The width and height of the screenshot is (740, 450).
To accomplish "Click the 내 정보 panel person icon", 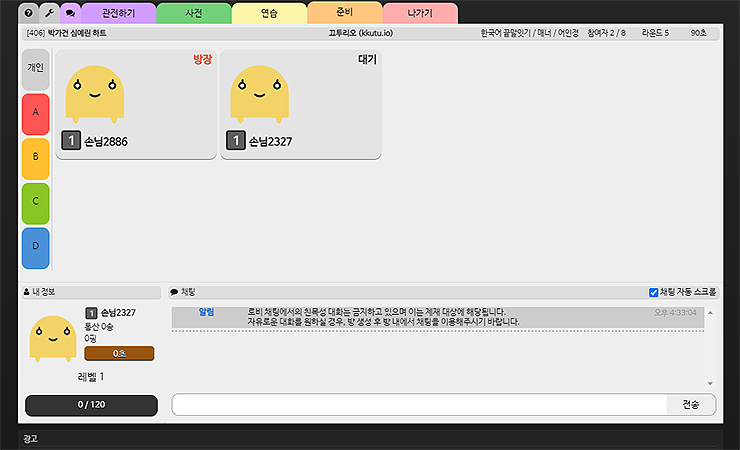I will point(26,292).
